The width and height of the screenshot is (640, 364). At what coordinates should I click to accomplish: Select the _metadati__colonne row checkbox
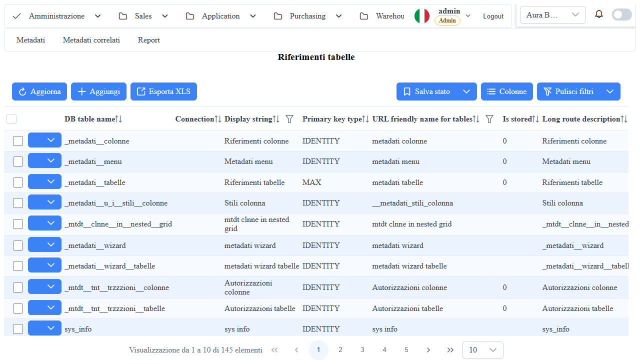pos(18,141)
